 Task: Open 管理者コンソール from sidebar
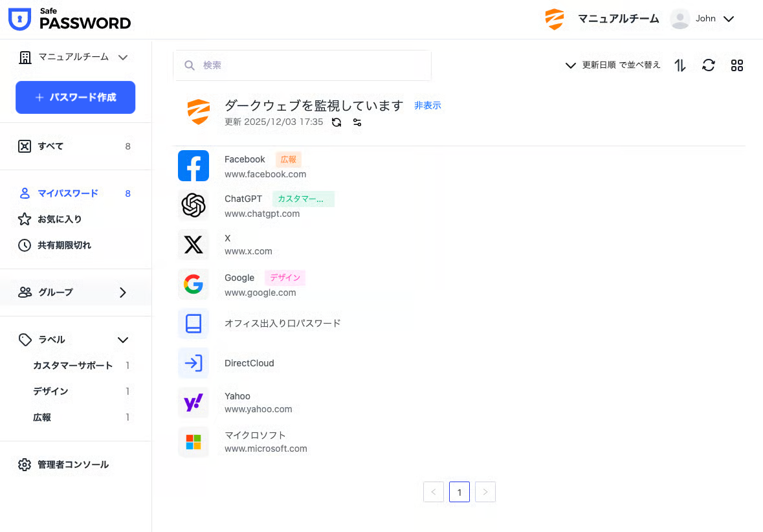72,465
